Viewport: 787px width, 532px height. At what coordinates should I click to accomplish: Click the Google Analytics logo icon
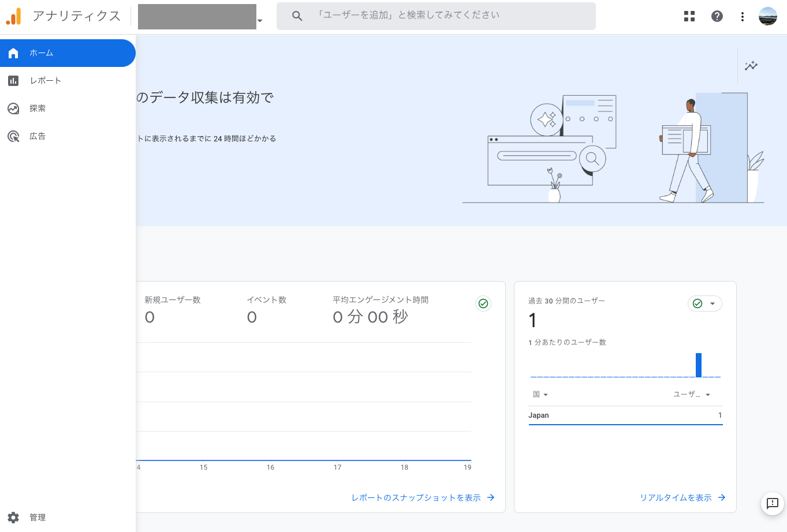[x=13, y=16]
